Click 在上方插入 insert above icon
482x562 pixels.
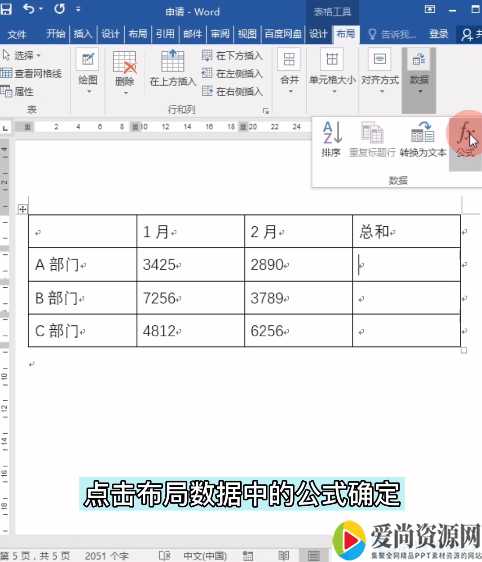point(172,68)
